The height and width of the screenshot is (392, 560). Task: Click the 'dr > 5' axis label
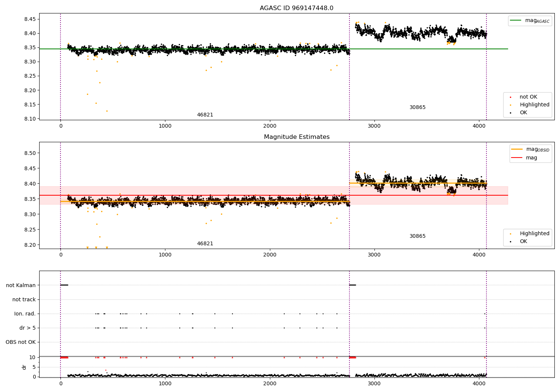[28, 328]
